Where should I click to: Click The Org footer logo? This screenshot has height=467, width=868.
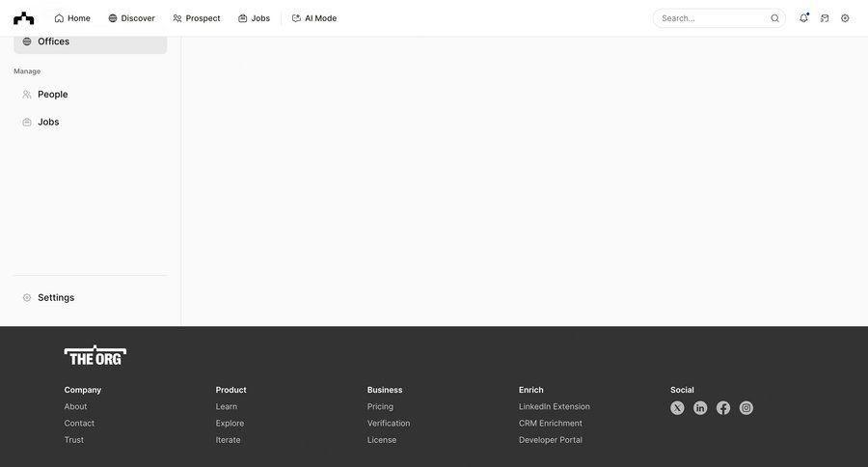(95, 356)
